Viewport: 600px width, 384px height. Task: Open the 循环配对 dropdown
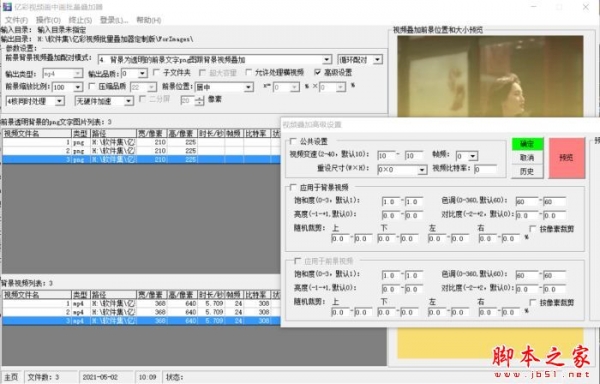click(378, 60)
